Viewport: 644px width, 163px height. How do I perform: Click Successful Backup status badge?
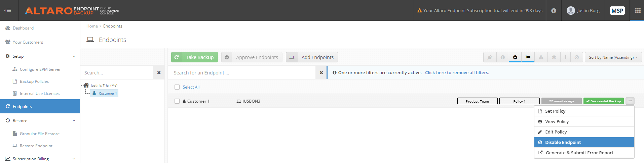tap(603, 101)
